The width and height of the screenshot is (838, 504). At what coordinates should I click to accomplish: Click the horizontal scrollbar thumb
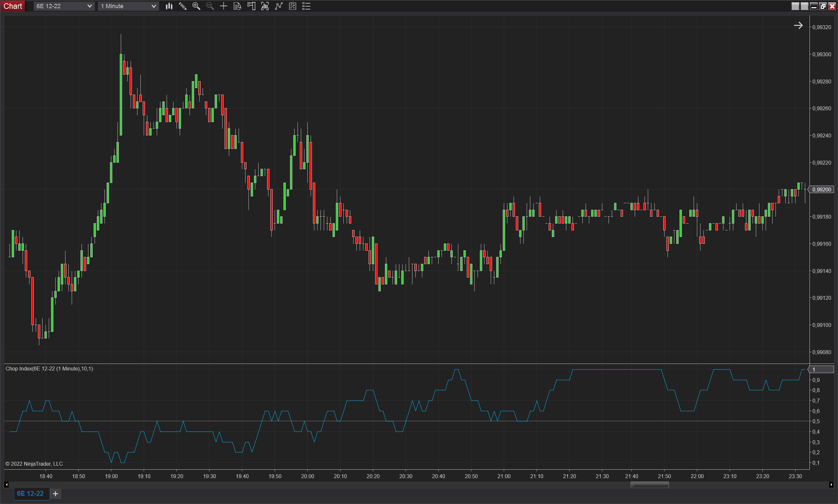point(649,485)
